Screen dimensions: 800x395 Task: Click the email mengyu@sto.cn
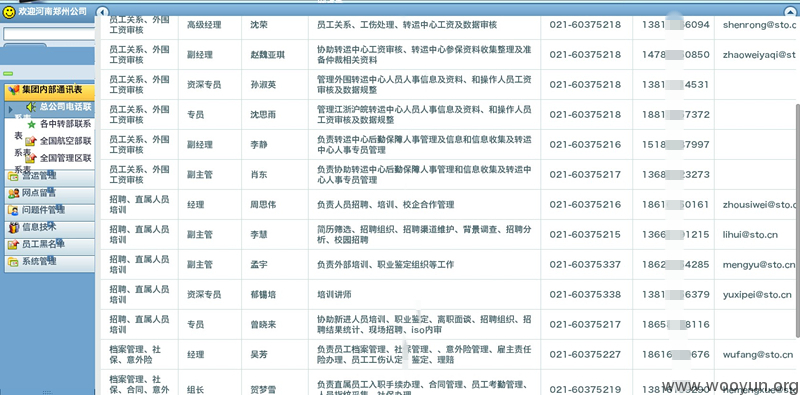(x=759, y=265)
